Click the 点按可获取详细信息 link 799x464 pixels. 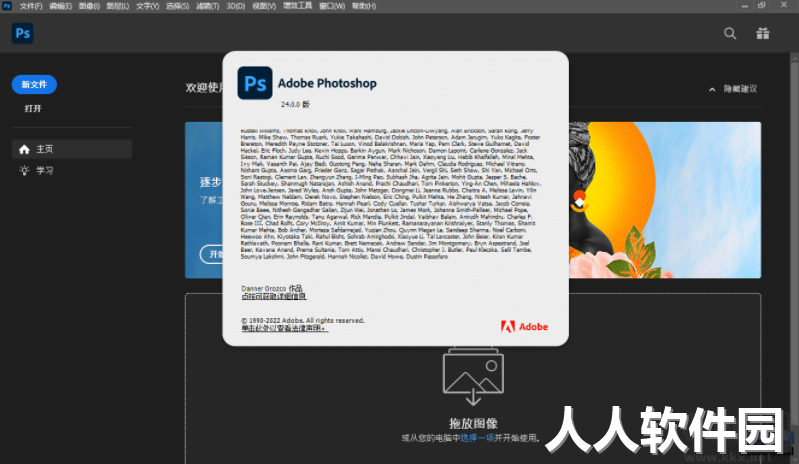point(274,296)
